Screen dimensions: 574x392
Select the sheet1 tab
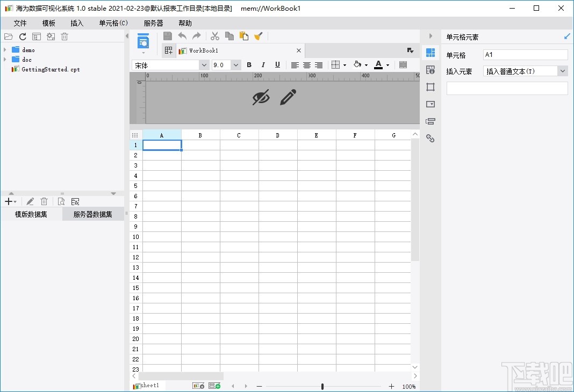(x=149, y=386)
